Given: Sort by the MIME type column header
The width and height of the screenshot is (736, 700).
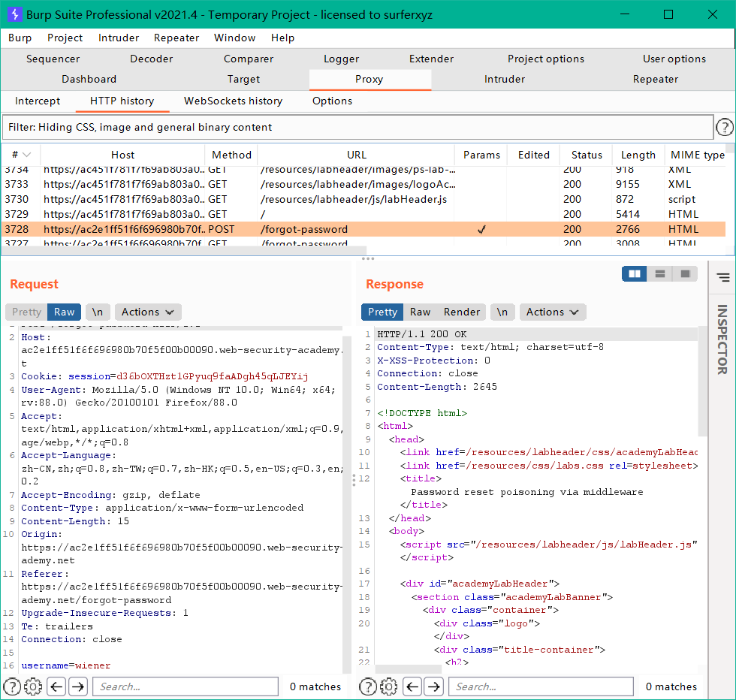Looking at the screenshot, I should point(698,155).
